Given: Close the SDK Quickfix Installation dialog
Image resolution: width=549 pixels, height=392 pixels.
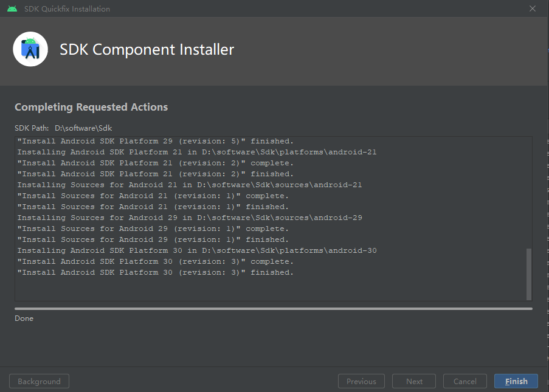Looking at the screenshot, I should [532, 9].
